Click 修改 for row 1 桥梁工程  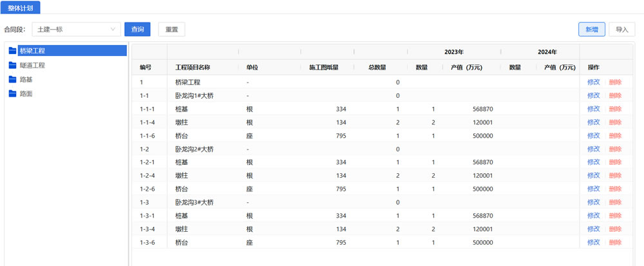click(593, 82)
